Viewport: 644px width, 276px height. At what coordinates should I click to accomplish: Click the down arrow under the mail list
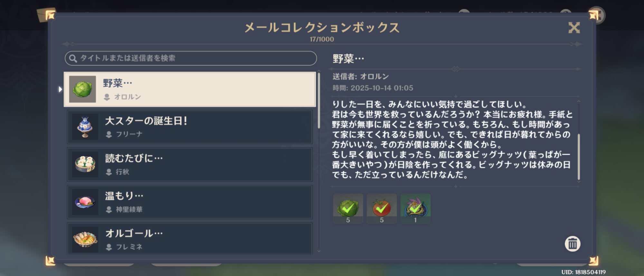[x=319, y=251]
